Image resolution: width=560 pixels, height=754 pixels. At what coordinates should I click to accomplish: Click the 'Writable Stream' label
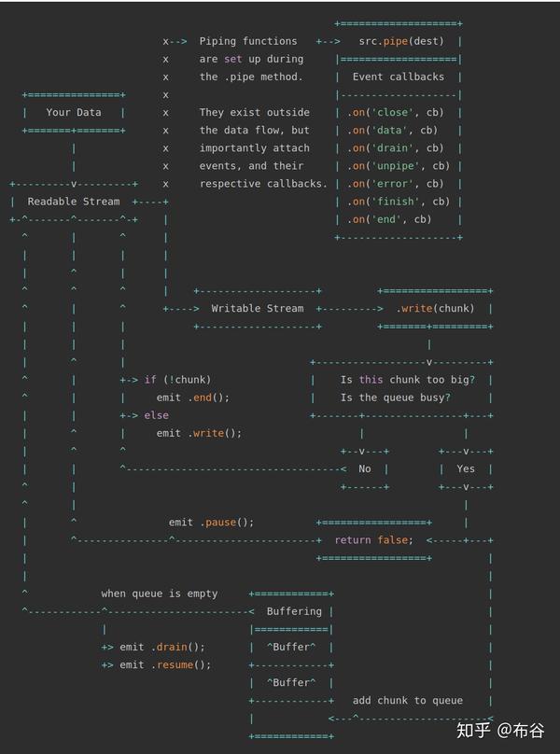258,308
